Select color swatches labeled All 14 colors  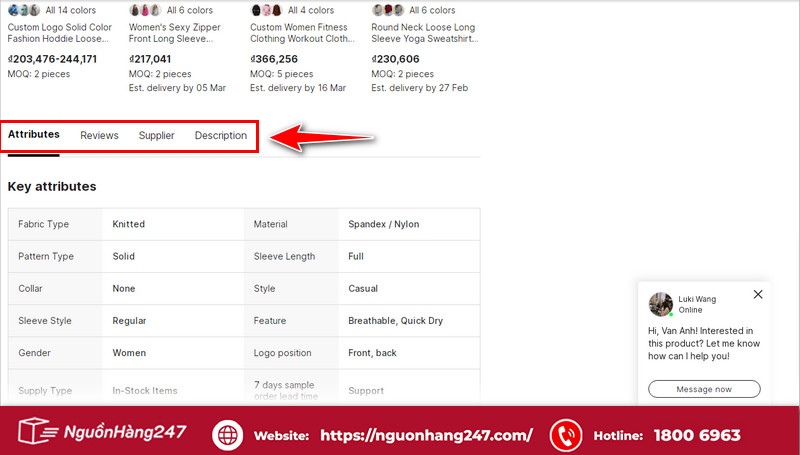24,10
